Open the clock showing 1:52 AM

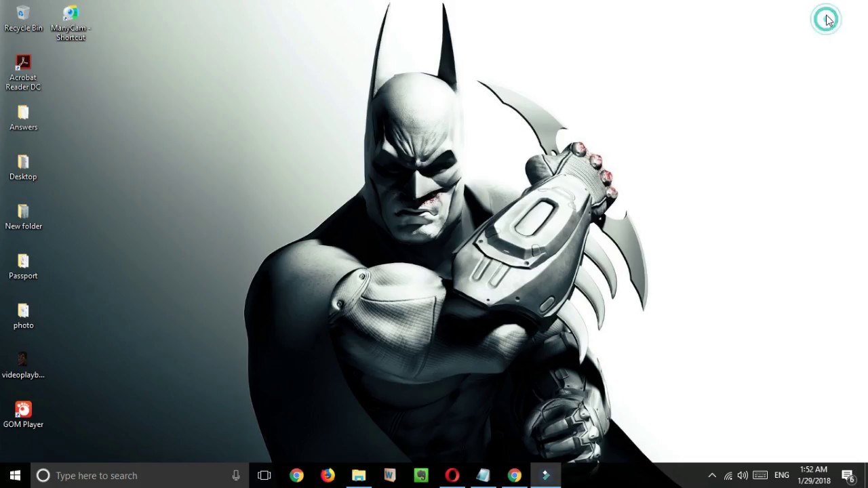(814, 475)
